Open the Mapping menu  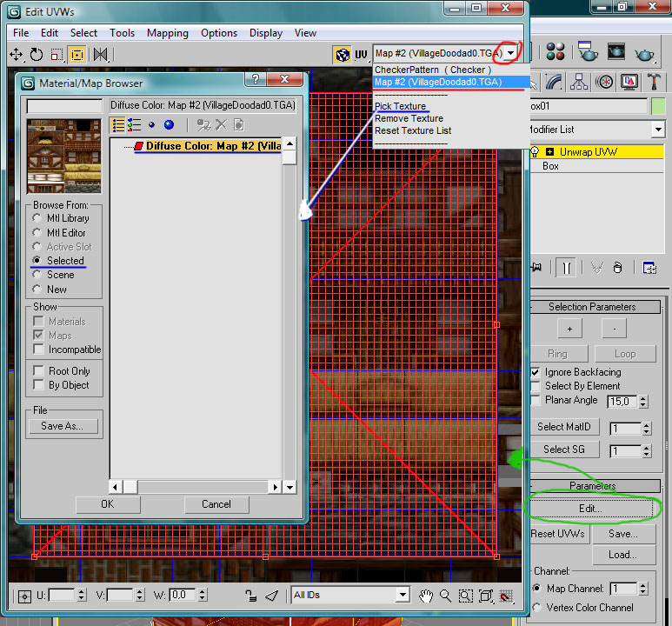coord(168,33)
